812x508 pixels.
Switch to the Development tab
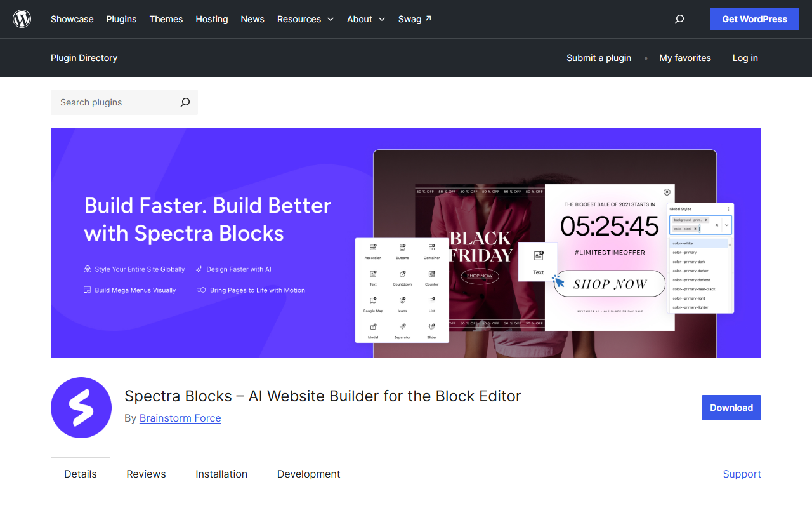(309, 474)
